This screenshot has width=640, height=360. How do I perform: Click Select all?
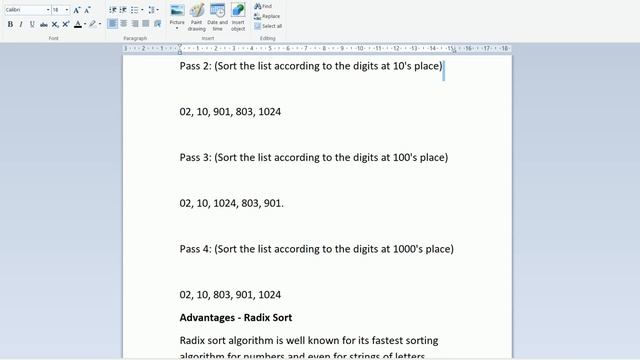pos(268,26)
